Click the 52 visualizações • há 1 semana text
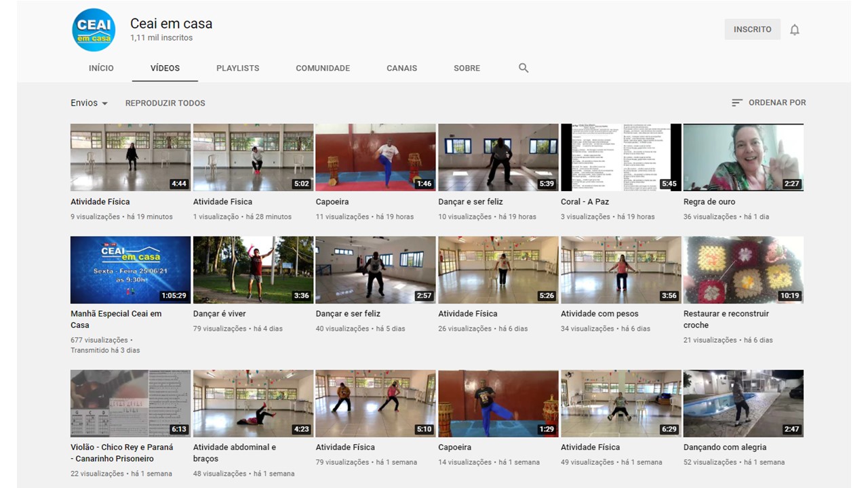This screenshot has width=868, height=488. (734, 462)
